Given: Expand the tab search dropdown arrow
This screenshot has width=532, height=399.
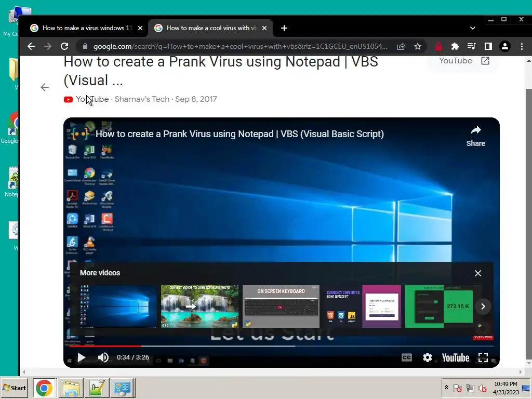Looking at the screenshot, I should 473,28.
